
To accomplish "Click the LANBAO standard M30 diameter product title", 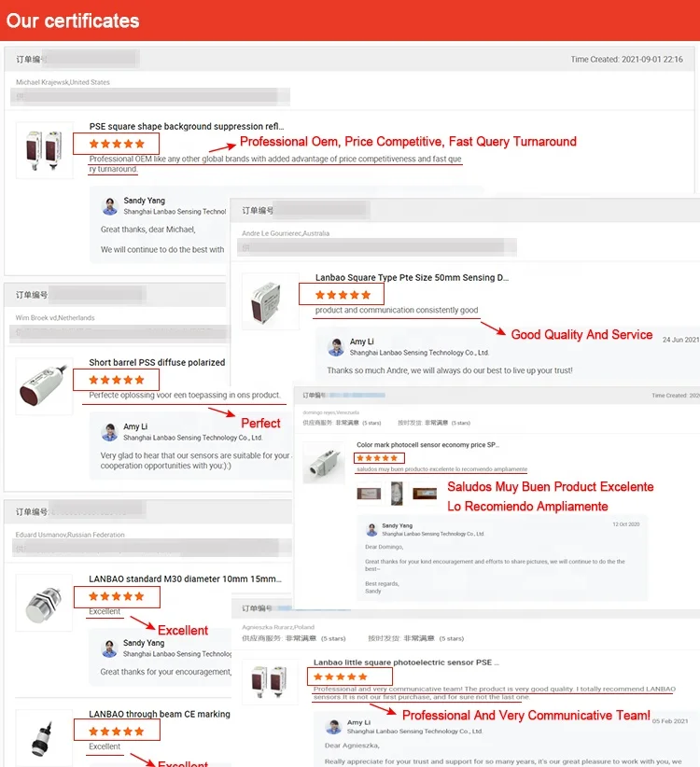I will (186, 579).
